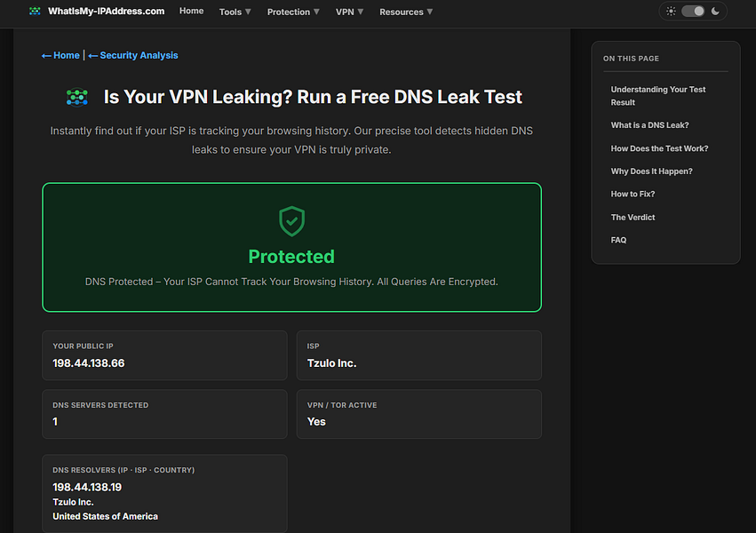756x533 pixels.
Task: Click United States of America resolver country
Action: pos(105,517)
